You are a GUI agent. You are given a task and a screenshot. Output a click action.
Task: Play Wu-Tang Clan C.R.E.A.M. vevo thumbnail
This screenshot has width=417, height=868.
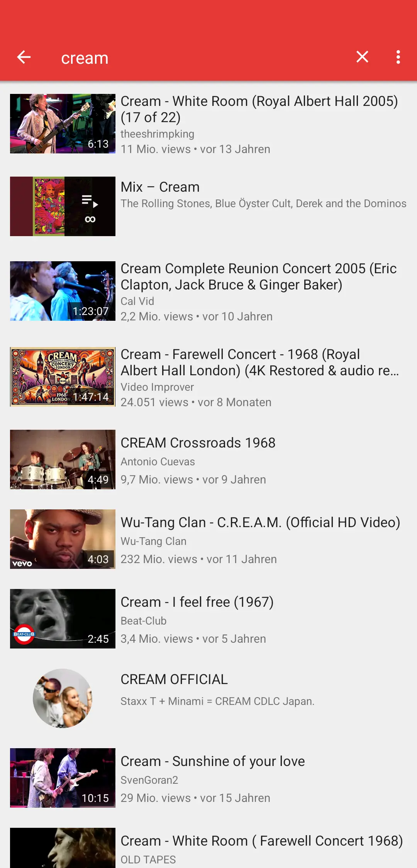[x=63, y=539]
